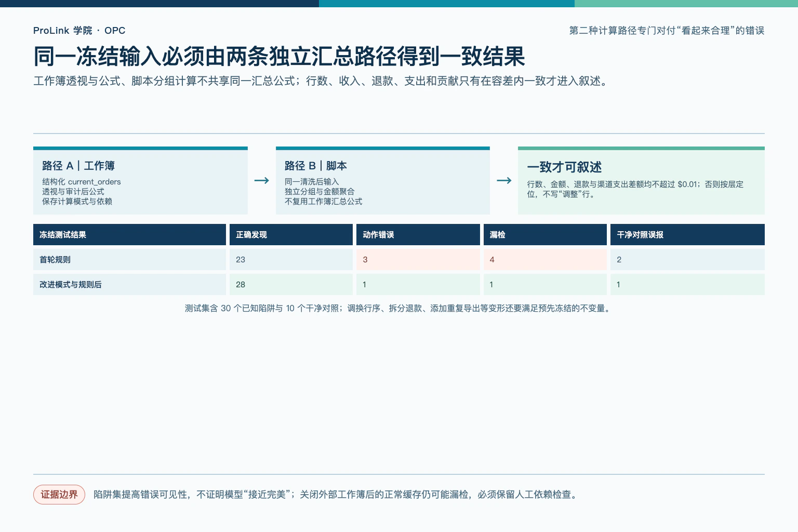Viewport: 798px width, 532px height.
Task: Select the 一致才可叙述 heading
Action: click(x=564, y=167)
